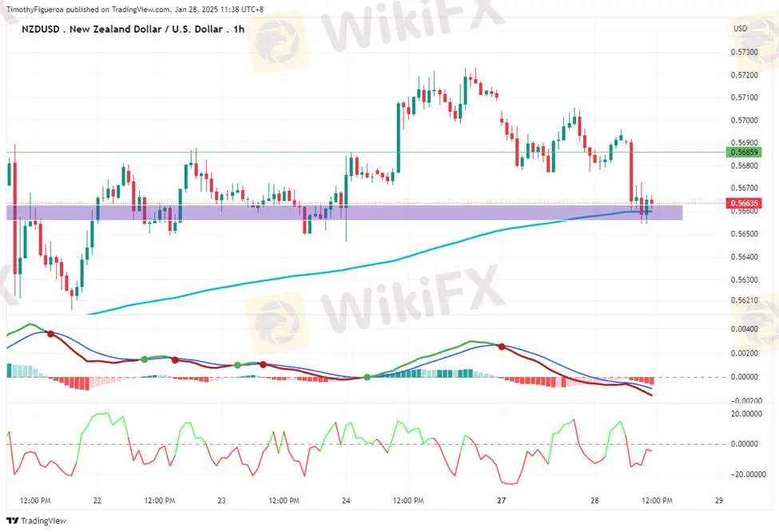Click the 0.56300 price axis label
This screenshot has width=779, height=532.
pos(745,280)
